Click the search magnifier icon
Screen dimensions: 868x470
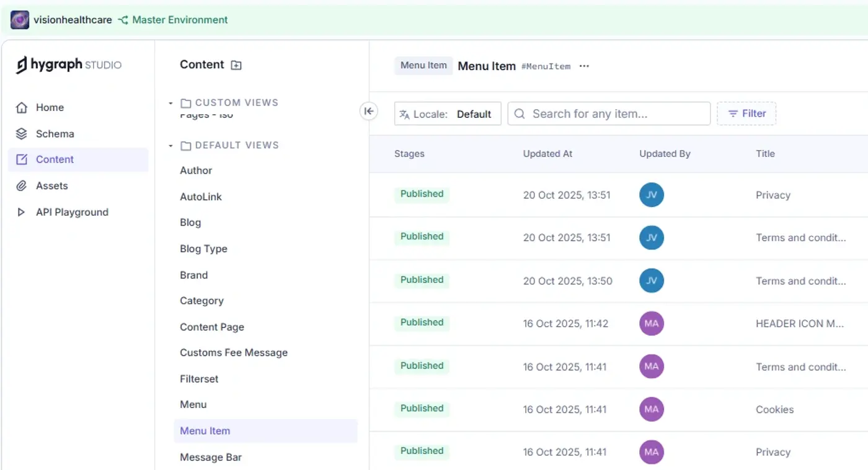coord(520,113)
